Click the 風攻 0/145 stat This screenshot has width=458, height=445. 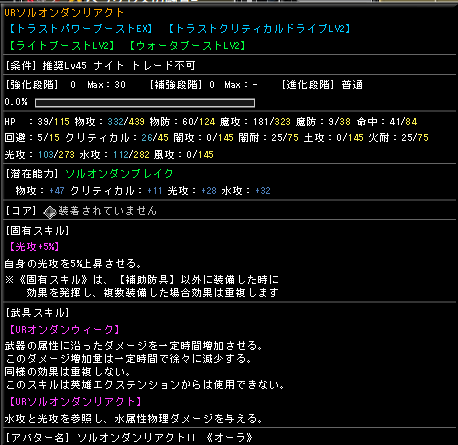point(184,155)
